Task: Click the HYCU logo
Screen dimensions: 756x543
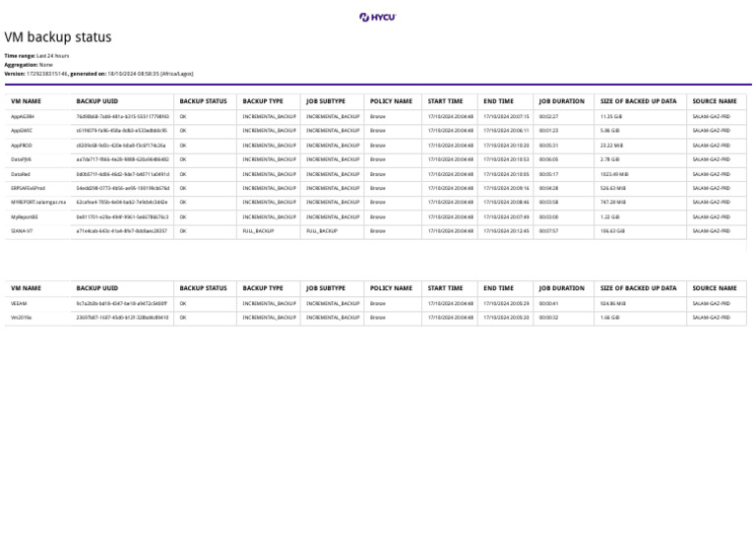Action: tap(378, 18)
